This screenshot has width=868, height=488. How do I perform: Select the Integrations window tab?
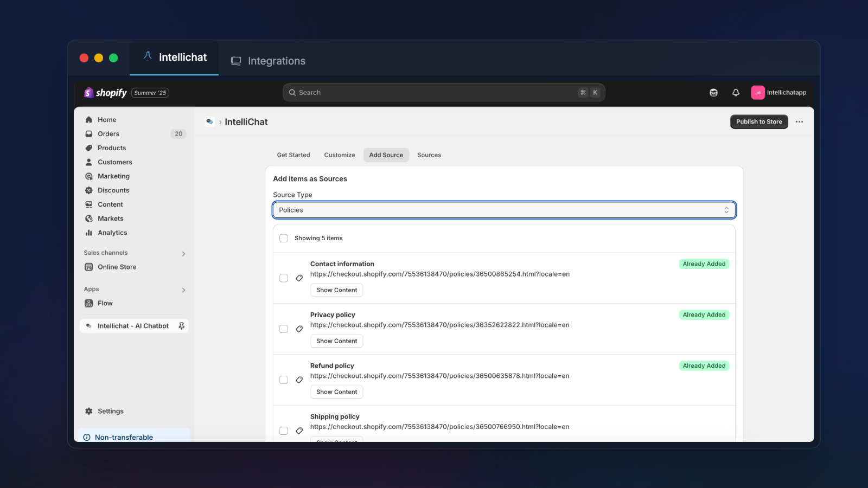point(268,61)
